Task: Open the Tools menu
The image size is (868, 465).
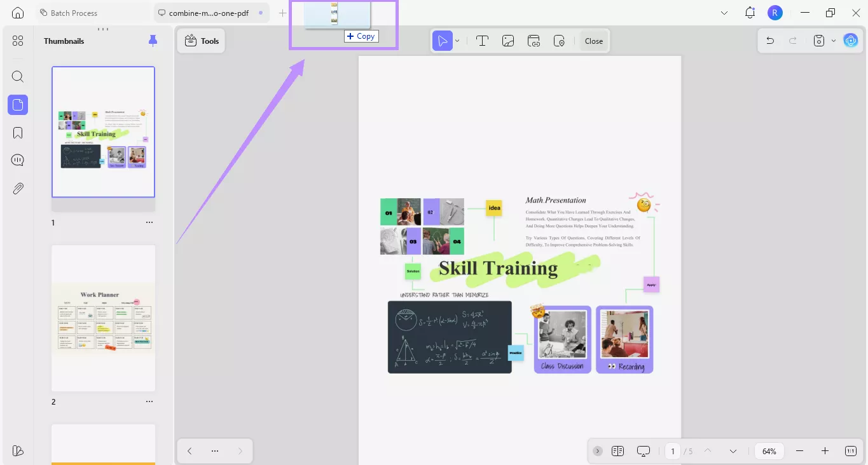Action: tap(201, 40)
